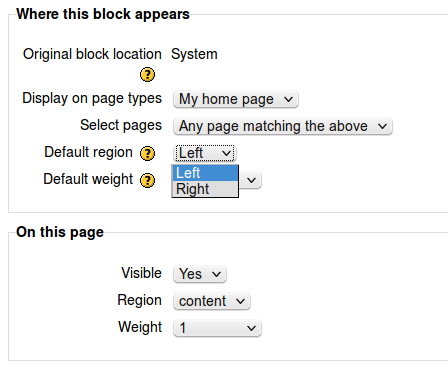448x366 pixels.
Task: Click the On this page section heading
Action: pos(60,232)
